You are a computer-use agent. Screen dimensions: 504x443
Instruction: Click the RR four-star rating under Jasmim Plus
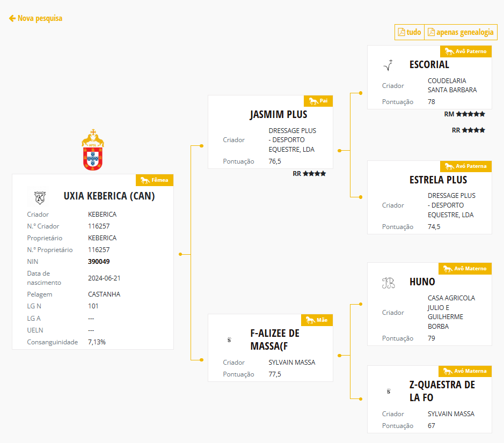click(309, 174)
